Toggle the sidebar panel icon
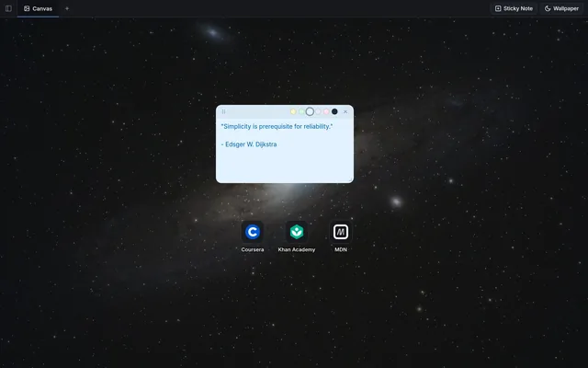 point(8,8)
